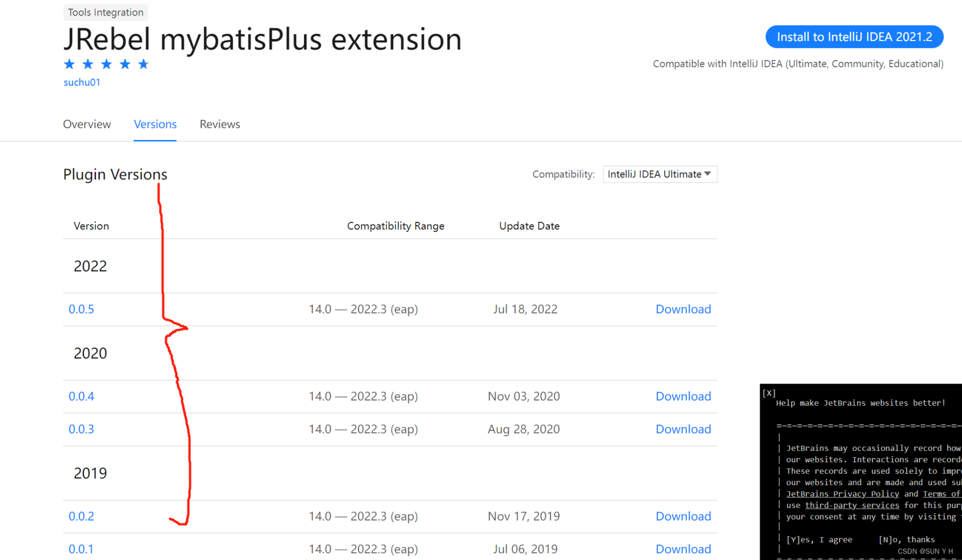Click the Jul 06, 2019 date cell
The width and height of the screenshot is (962, 560).
525,549
